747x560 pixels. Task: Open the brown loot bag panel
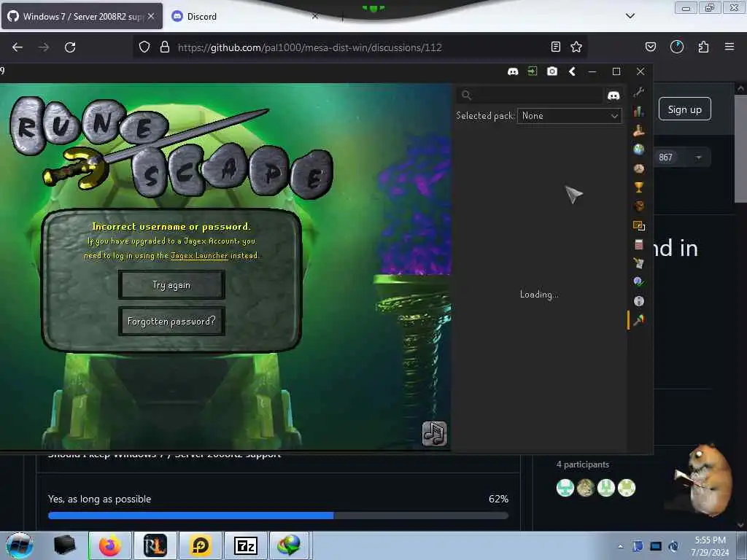coord(639,206)
